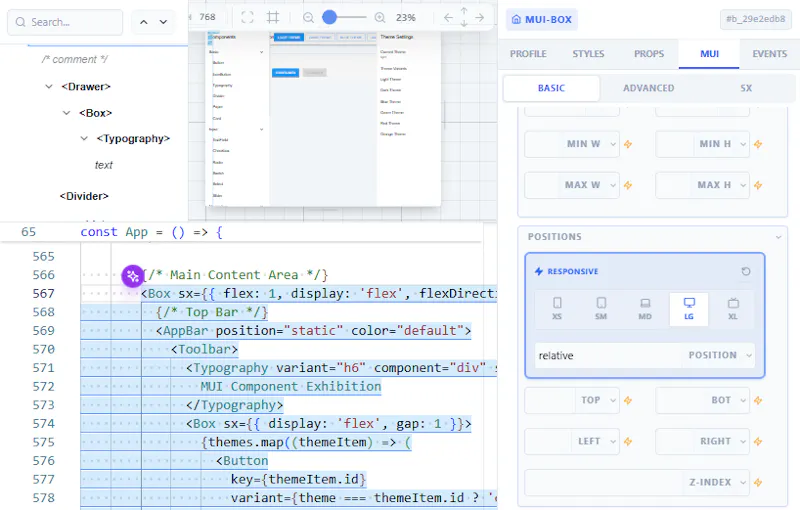Open the RIGHT unit dropdown
Image resolution: width=800 pixels, height=510 pixels.
[743, 441]
